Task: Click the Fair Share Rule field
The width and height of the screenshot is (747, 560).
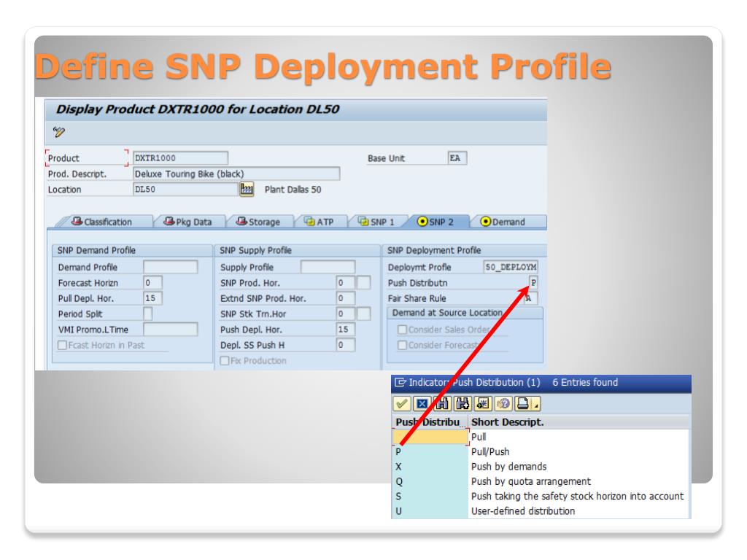Action: [x=531, y=298]
